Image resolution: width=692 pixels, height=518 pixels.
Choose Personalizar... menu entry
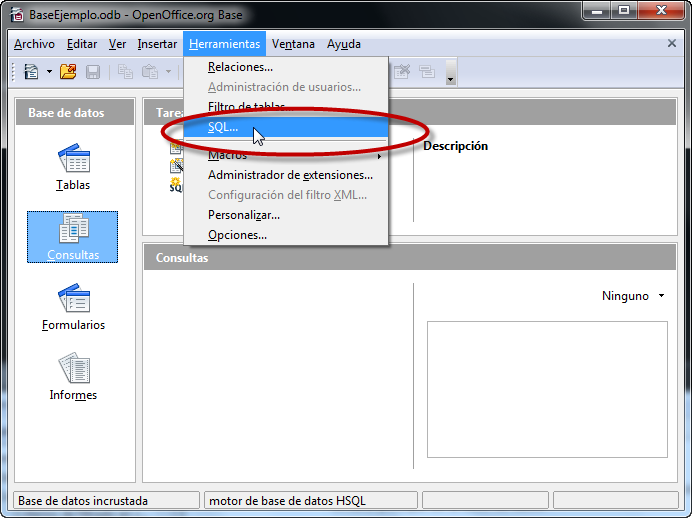[x=286, y=215]
